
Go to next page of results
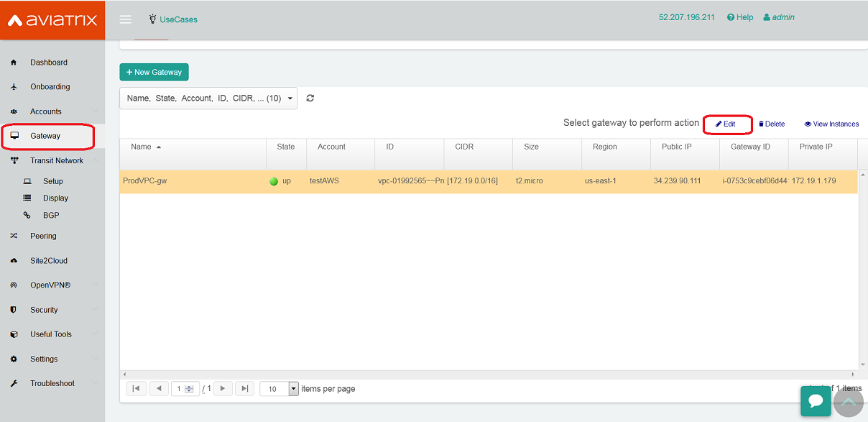tap(223, 389)
